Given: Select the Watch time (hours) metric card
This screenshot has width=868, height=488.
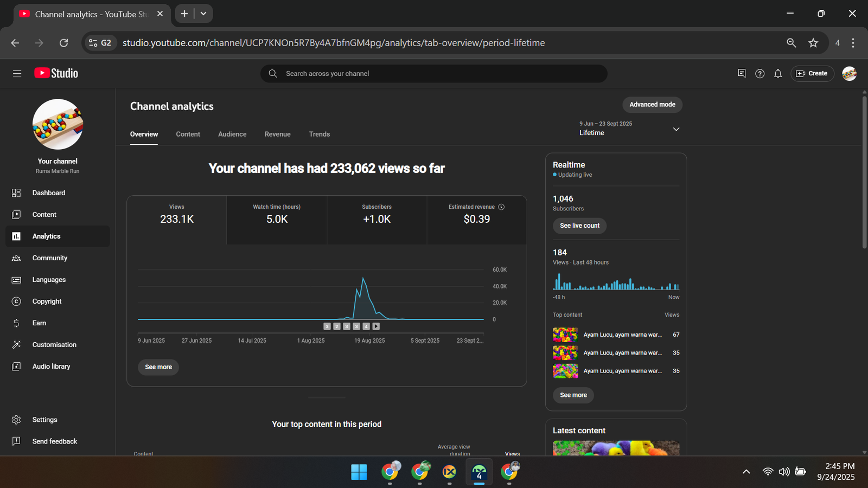Looking at the screenshot, I should [277, 220].
